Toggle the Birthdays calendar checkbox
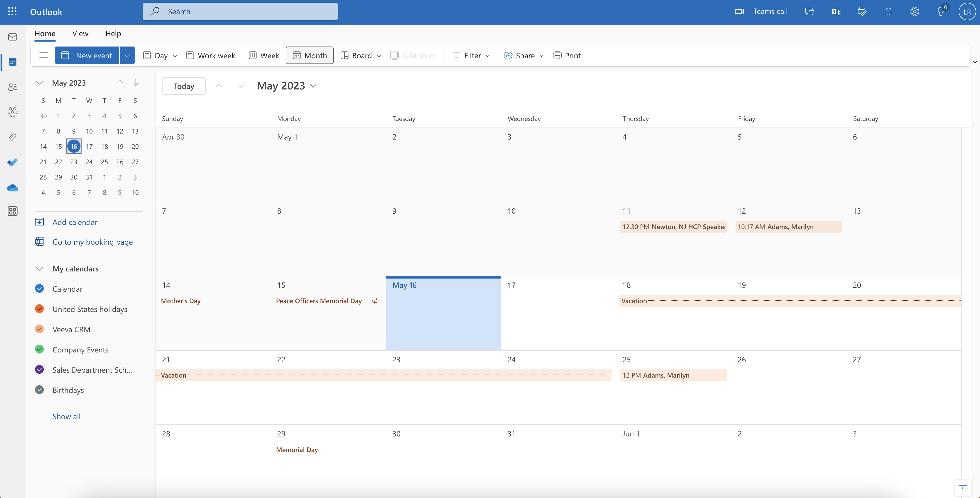Screen dimensions: 980x498 point(40,390)
